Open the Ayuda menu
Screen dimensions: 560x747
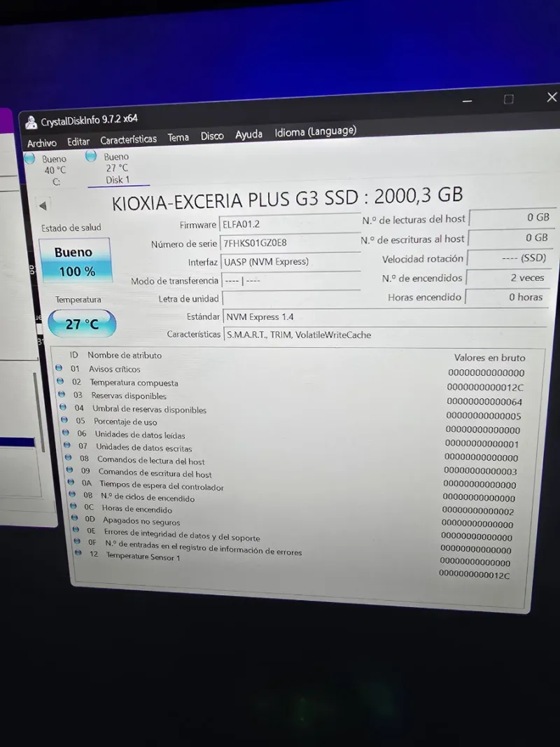click(248, 135)
